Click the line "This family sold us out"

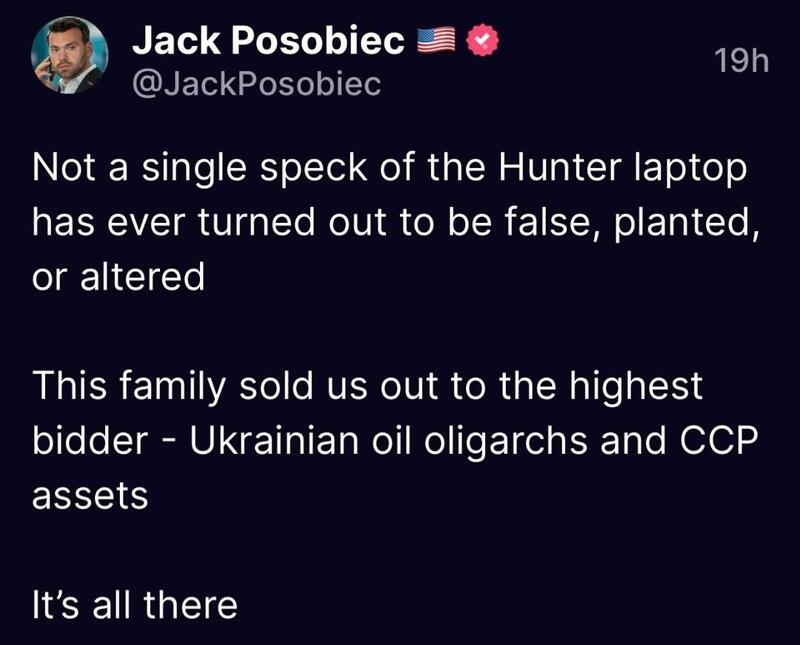pyautogui.click(x=368, y=387)
